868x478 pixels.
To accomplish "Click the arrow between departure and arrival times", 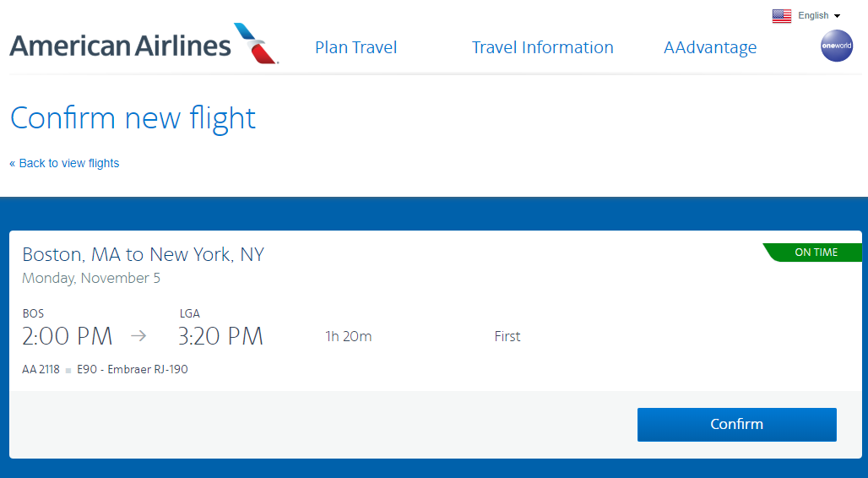I will coord(138,336).
